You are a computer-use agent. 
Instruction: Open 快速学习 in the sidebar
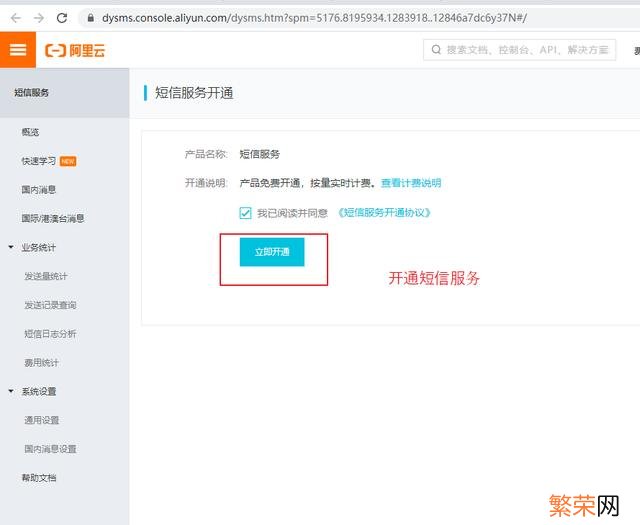[39, 161]
